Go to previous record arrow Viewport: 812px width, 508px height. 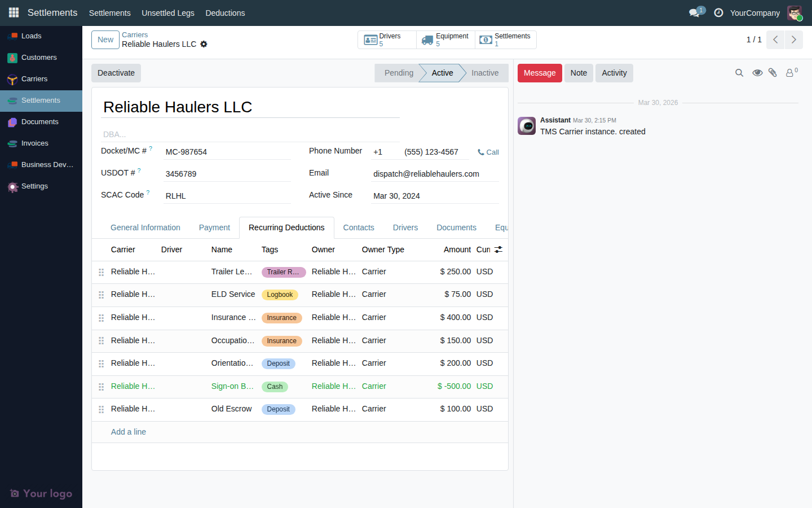tap(775, 40)
